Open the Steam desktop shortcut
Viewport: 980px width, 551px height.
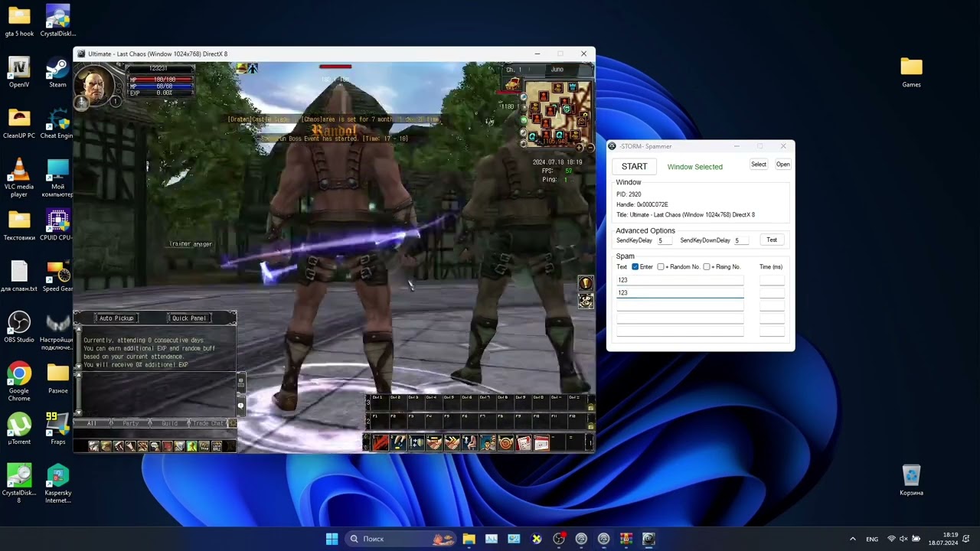57,73
